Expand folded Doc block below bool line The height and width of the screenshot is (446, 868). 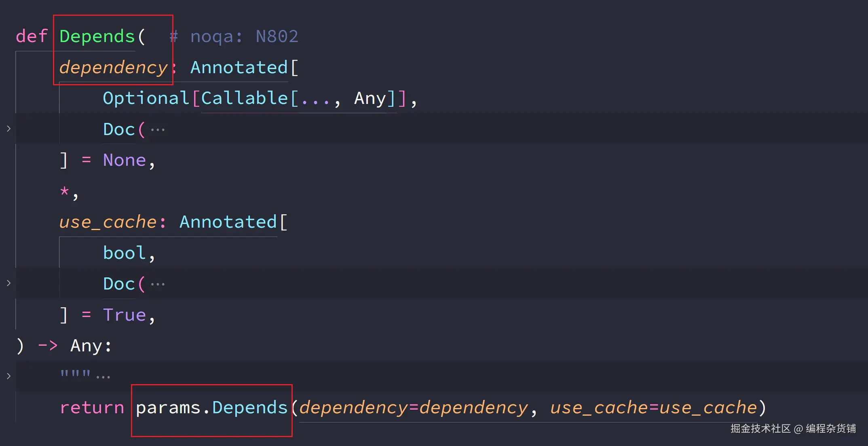coord(8,283)
